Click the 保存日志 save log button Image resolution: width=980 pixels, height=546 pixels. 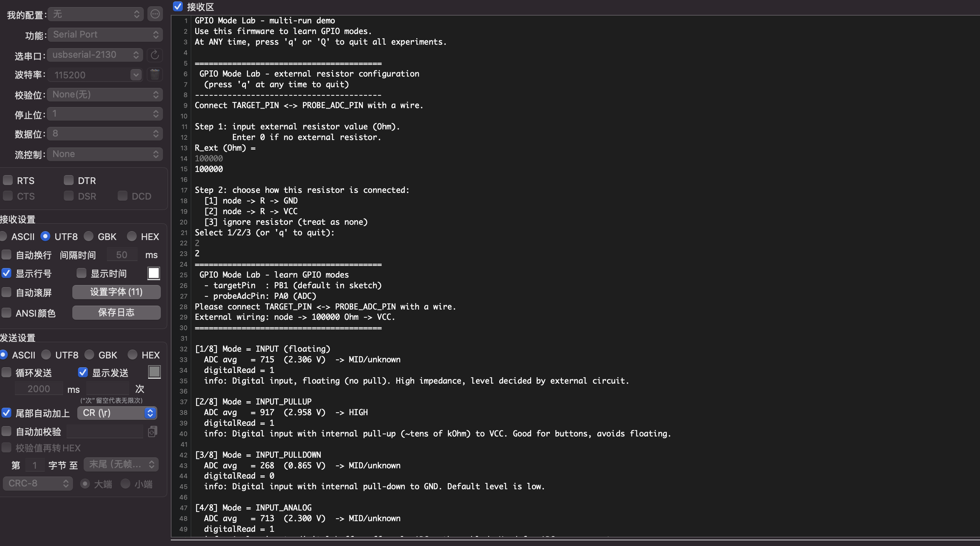[116, 313]
